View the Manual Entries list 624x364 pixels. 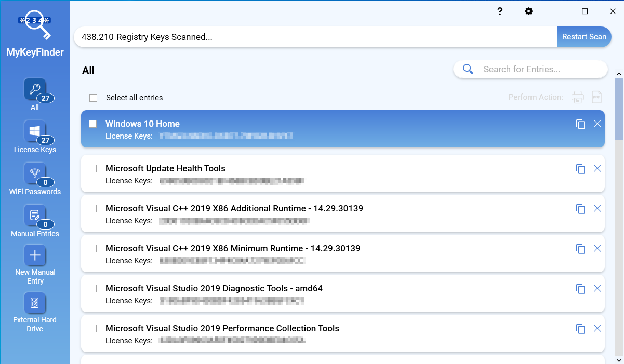pyautogui.click(x=35, y=220)
